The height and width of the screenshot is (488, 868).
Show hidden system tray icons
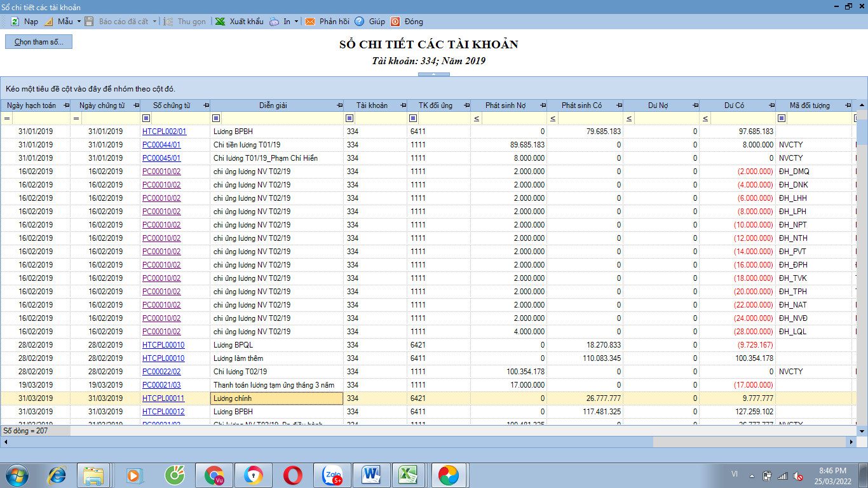click(x=752, y=476)
